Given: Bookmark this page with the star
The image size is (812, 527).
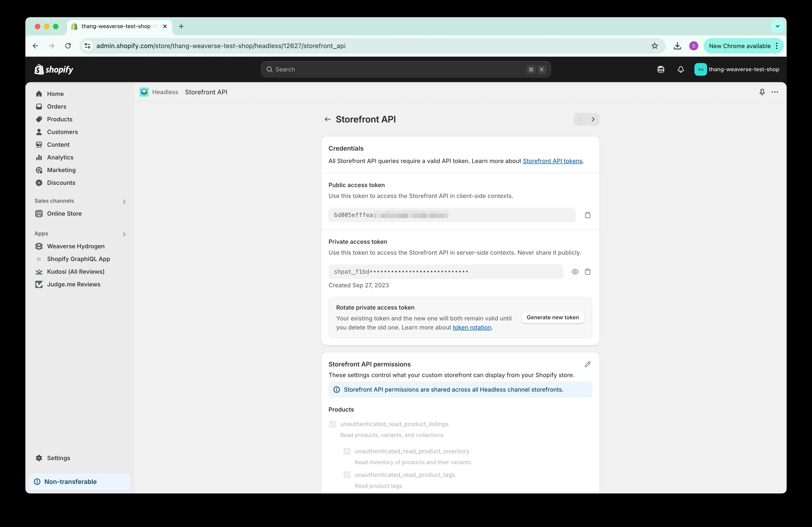Looking at the screenshot, I should click(654, 46).
